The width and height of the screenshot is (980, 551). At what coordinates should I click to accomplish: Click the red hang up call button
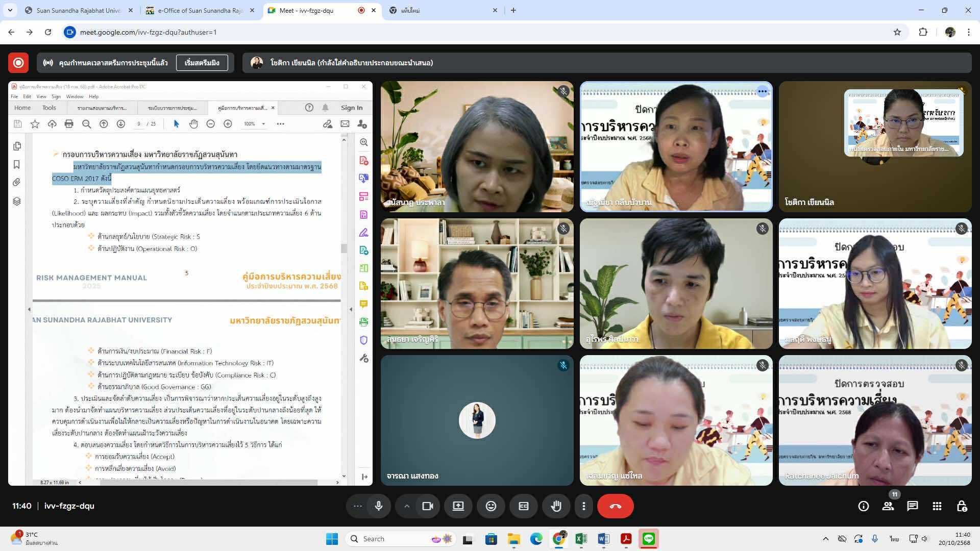click(615, 506)
